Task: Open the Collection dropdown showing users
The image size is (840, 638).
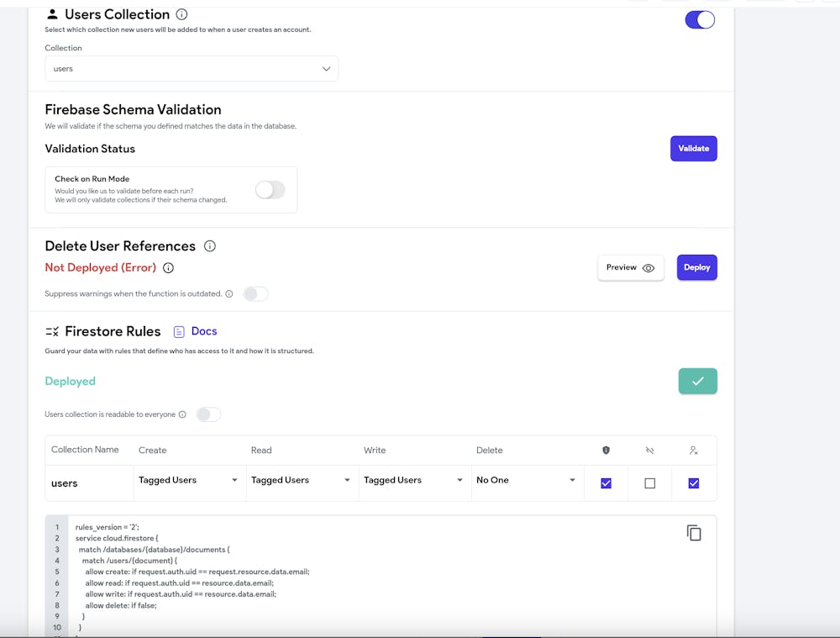Action: [192, 69]
